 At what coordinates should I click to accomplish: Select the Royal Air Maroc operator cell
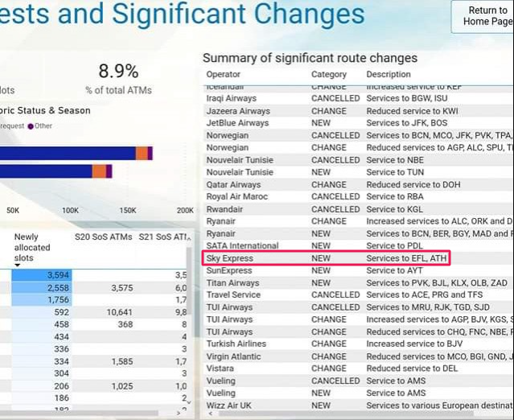tap(236, 196)
